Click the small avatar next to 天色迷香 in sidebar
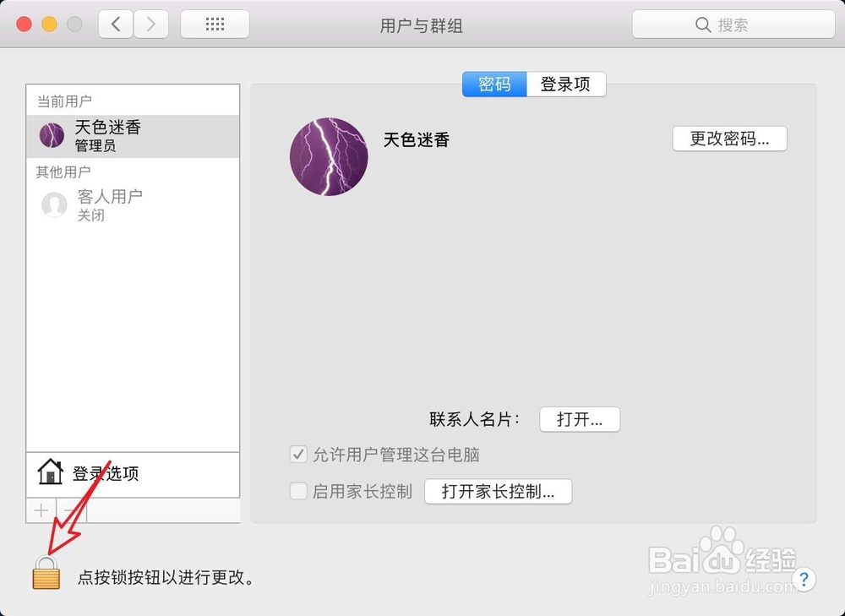Viewport: 845px width, 616px height. (52, 135)
